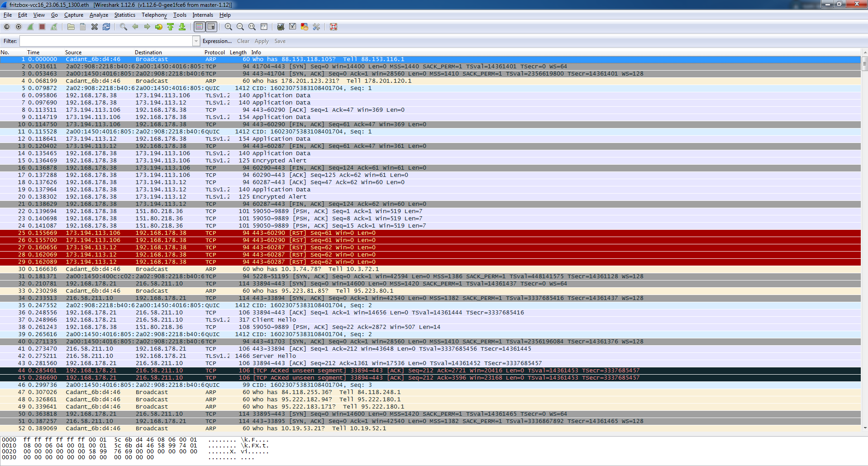Open help lifebuoy icon
Image resolution: width=868 pixels, height=466 pixels.
pyautogui.click(x=334, y=27)
